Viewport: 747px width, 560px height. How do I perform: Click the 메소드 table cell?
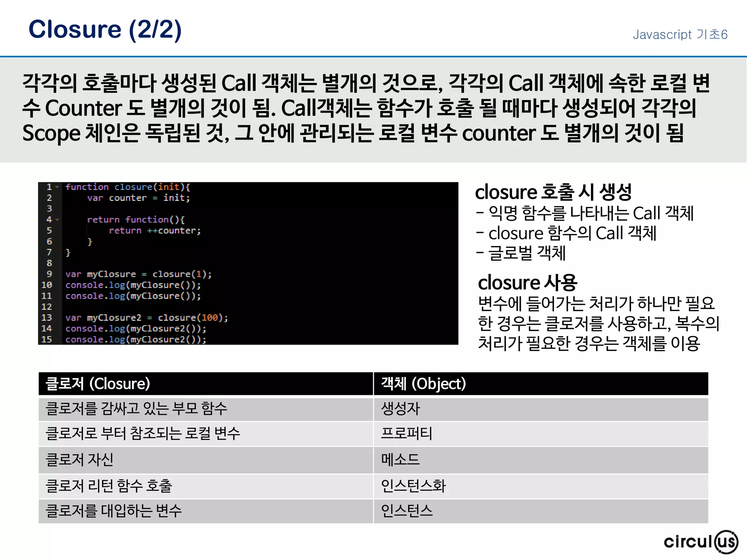click(400, 459)
